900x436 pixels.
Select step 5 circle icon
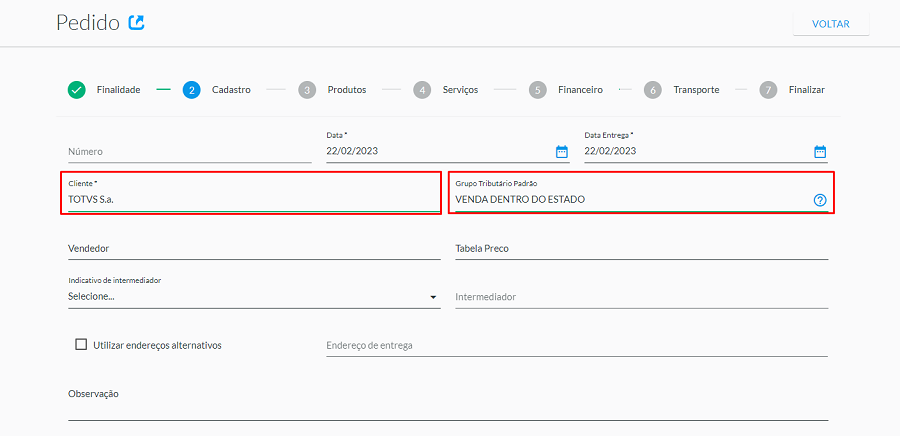(x=538, y=90)
